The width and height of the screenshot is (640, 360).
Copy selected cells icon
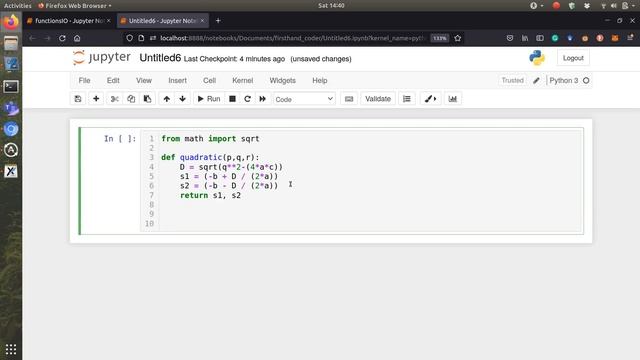coord(131,99)
